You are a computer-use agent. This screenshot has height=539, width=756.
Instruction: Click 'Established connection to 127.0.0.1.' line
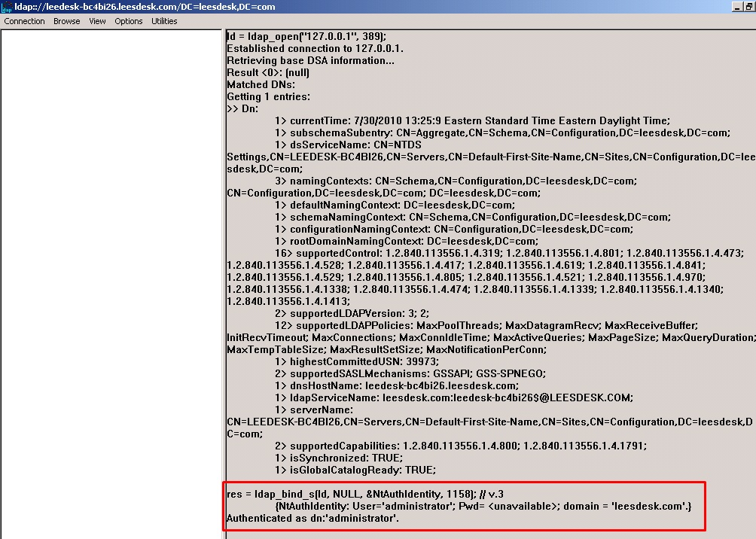tap(315, 48)
